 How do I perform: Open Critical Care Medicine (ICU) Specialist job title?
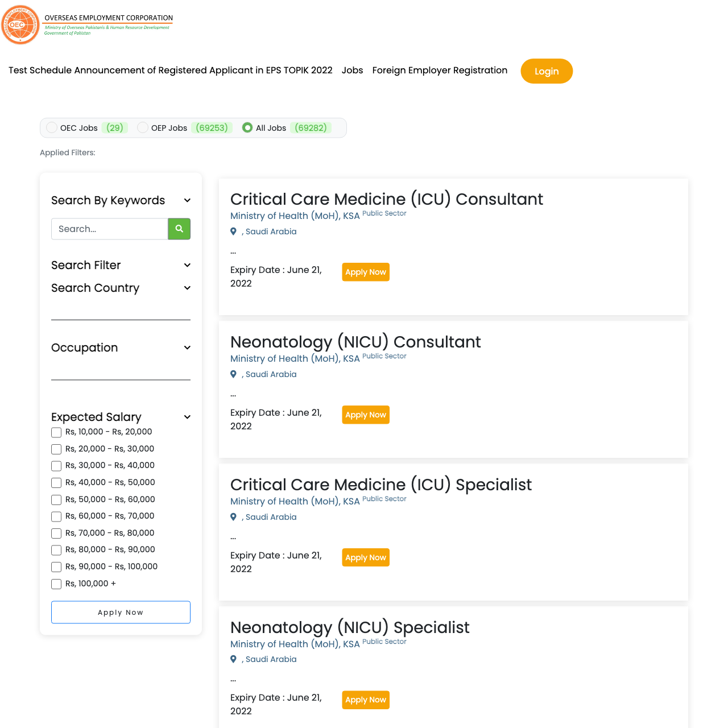click(x=381, y=485)
